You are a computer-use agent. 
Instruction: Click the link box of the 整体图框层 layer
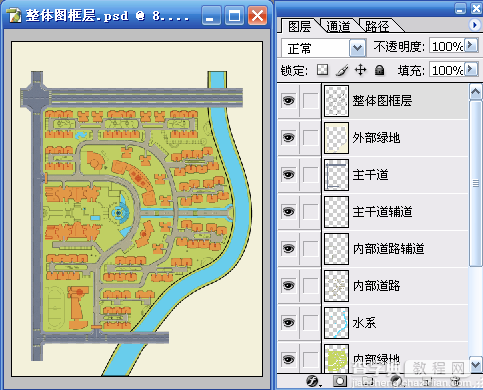tap(311, 101)
